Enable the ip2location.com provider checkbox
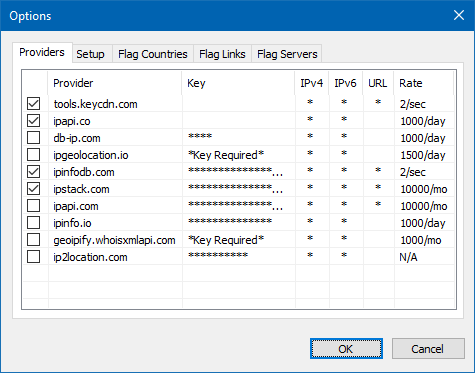This screenshot has width=475, height=373. (x=33, y=257)
